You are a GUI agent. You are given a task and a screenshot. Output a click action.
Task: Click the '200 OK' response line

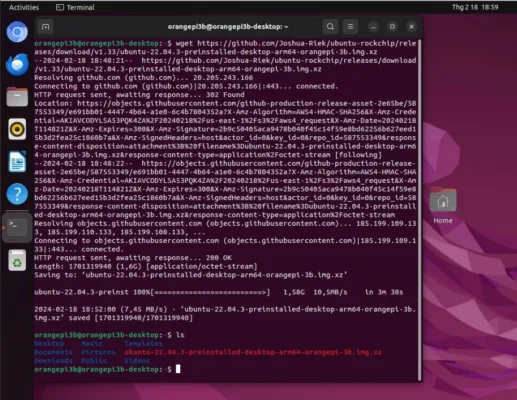(133, 258)
